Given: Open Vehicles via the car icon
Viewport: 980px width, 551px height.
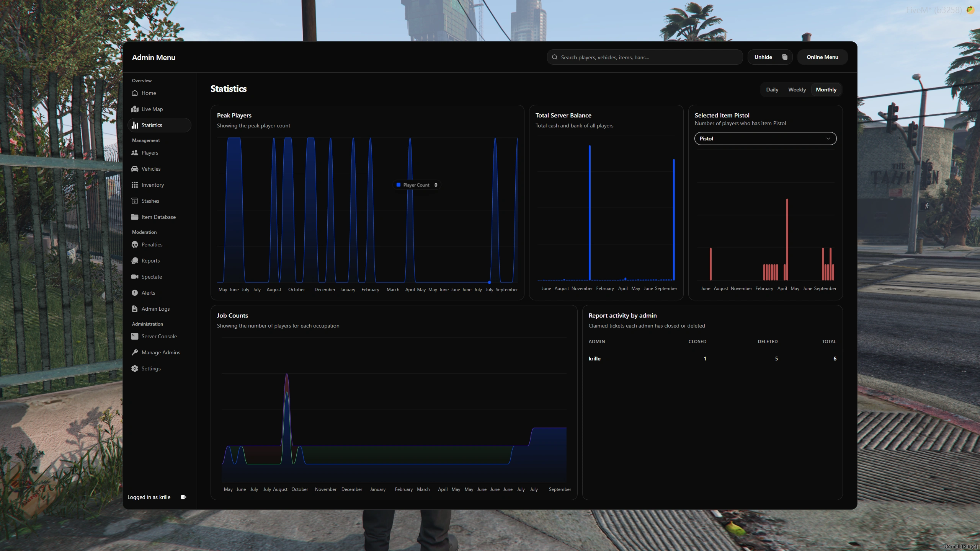Looking at the screenshot, I should click(x=135, y=169).
